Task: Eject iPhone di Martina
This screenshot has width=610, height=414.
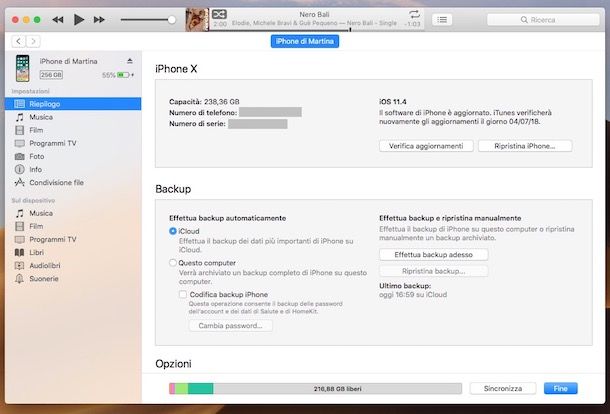Action: [x=130, y=61]
